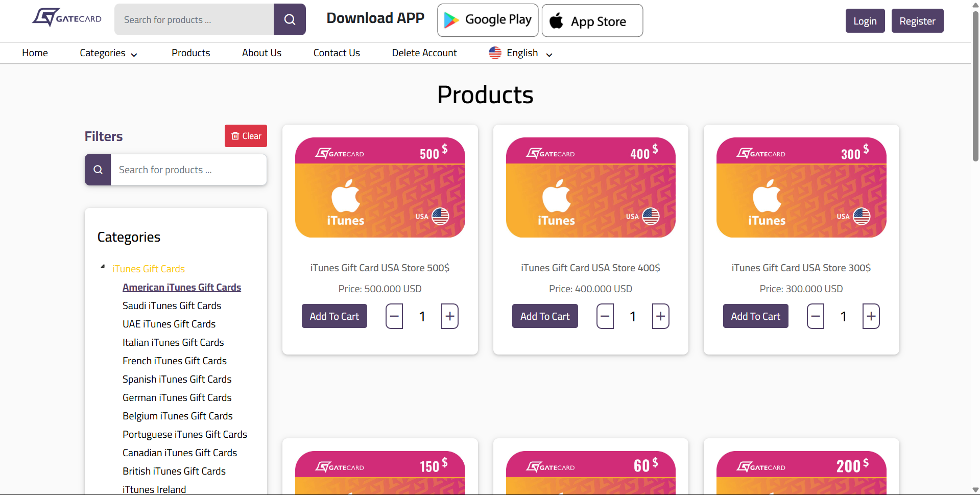Open the 150$ gift card thumbnail
Image resolution: width=980 pixels, height=495 pixels.
pos(380,473)
